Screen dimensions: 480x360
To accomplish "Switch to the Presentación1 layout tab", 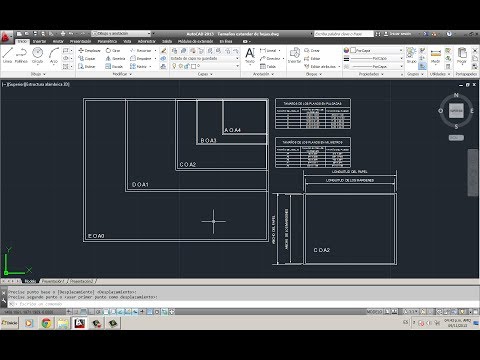I will click(x=53, y=281).
